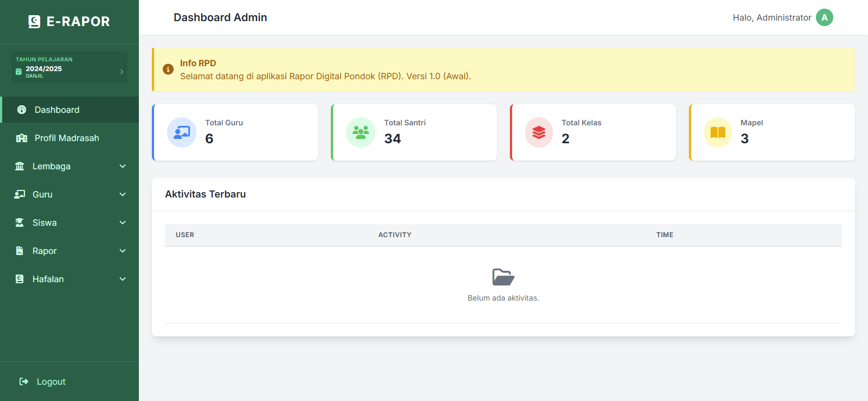
Task: Click the empty folder icon in activity table
Action: [503, 277]
